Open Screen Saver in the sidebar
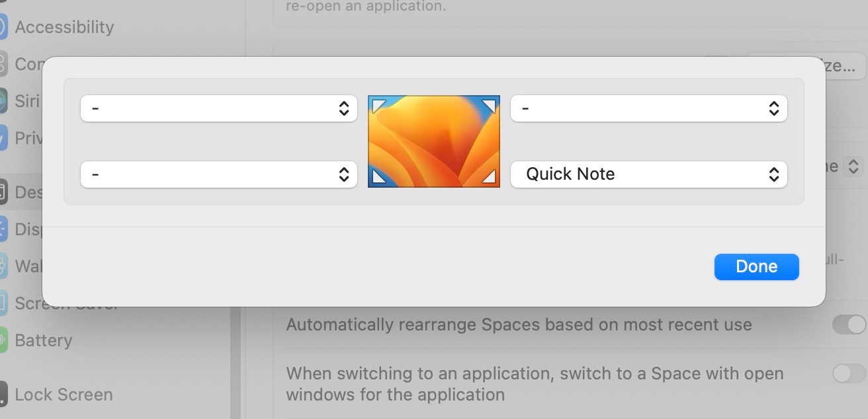This screenshot has width=868, height=419. pyautogui.click(x=66, y=303)
